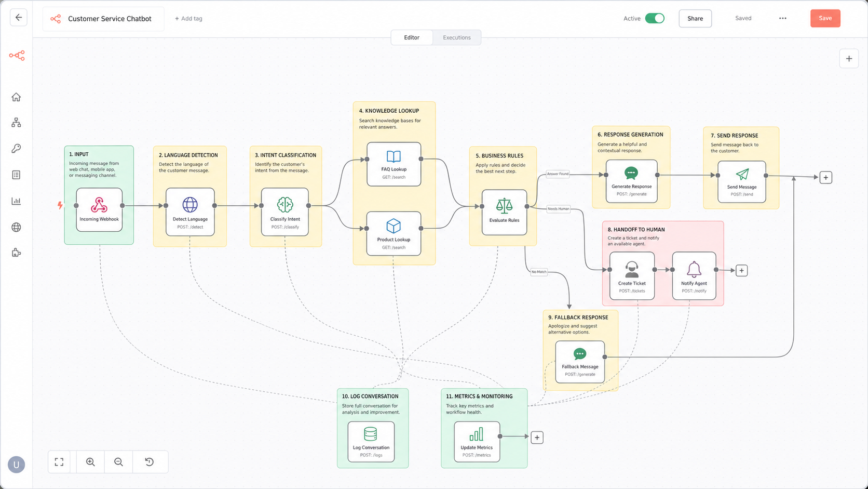Switch to the Editor tab

click(412, 37)
